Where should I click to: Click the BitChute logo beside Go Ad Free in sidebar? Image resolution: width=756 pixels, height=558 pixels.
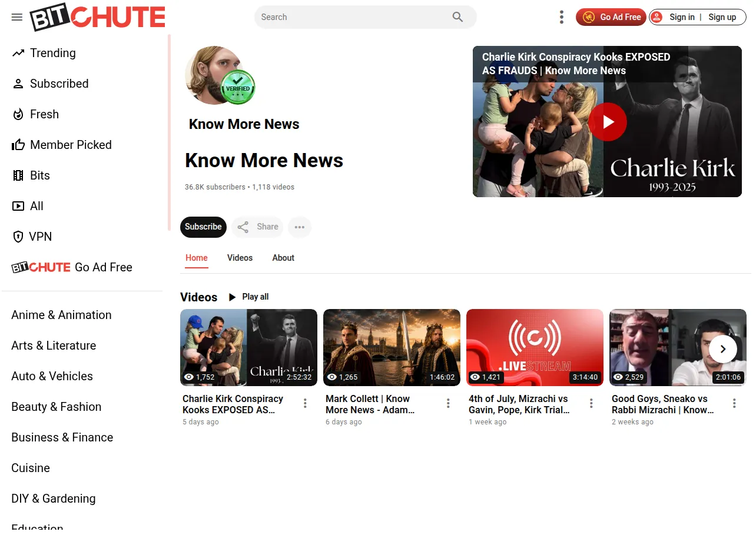pyautogui.click(x=41, y=267)
